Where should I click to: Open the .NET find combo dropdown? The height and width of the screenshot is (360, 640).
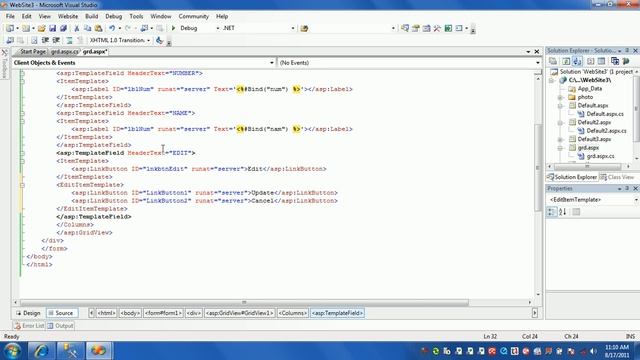[x=293, y=28]
